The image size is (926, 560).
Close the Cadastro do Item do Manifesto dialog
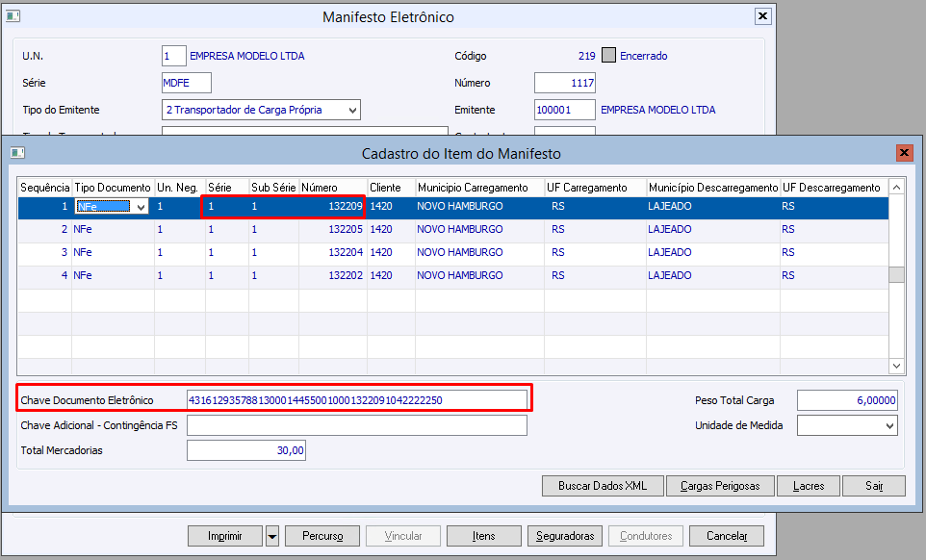[x=904, y=153]
